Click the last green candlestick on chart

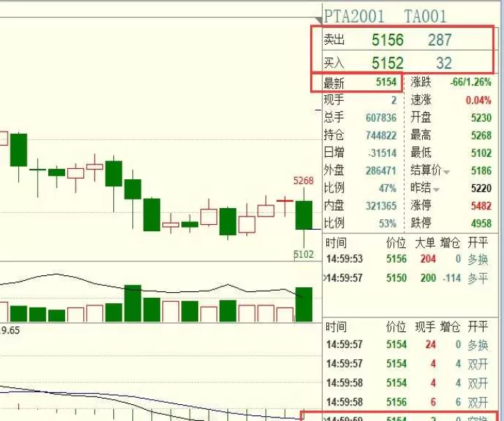point(304,215)
